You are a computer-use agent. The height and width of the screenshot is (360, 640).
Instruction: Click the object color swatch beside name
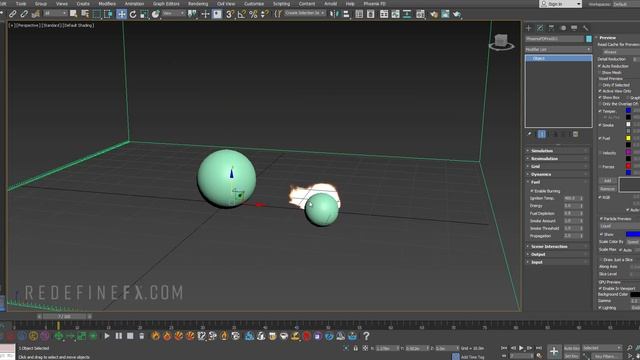pos(589,39)
